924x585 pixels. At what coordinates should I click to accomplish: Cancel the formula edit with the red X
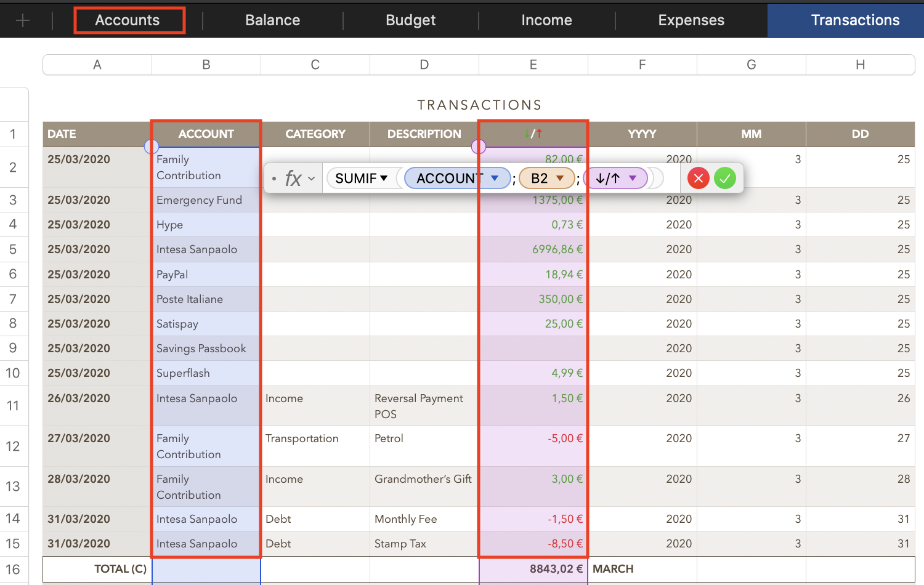699,179
